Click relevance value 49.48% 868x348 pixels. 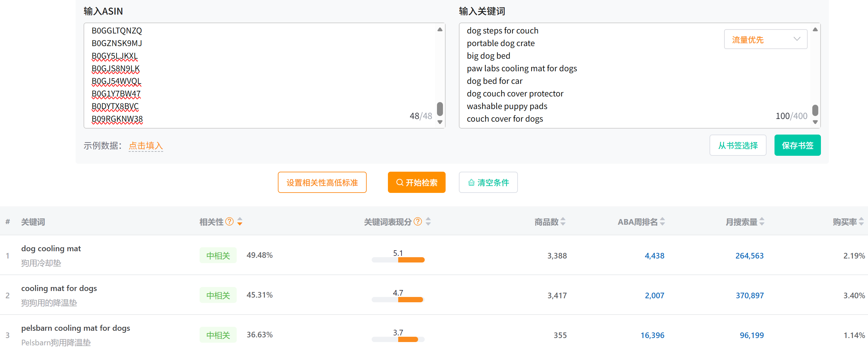[260, 255]
